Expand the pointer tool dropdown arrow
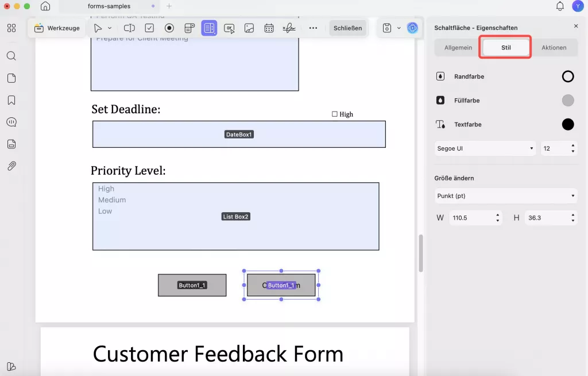Screen dimensions: 588x376 coord(110,28)
